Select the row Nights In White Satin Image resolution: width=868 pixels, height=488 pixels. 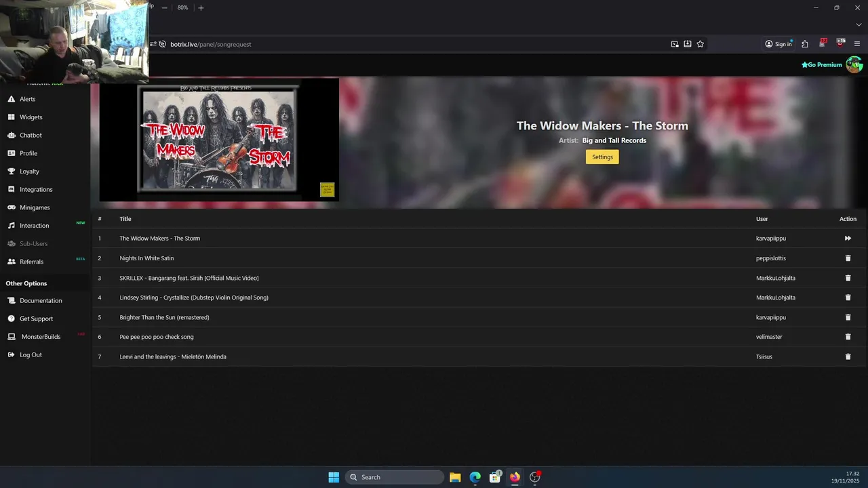tap(478, 258)
